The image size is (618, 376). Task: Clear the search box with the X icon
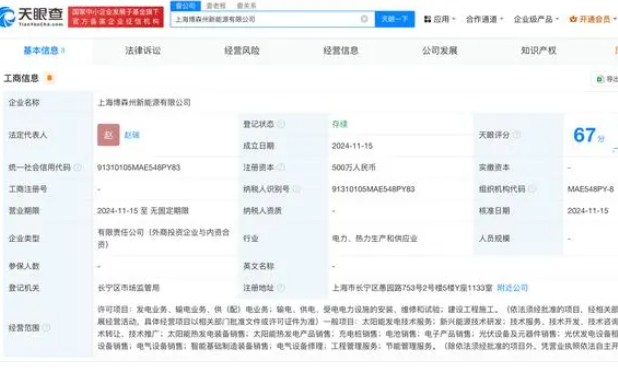pyautogui.click(x=365, y=19)
